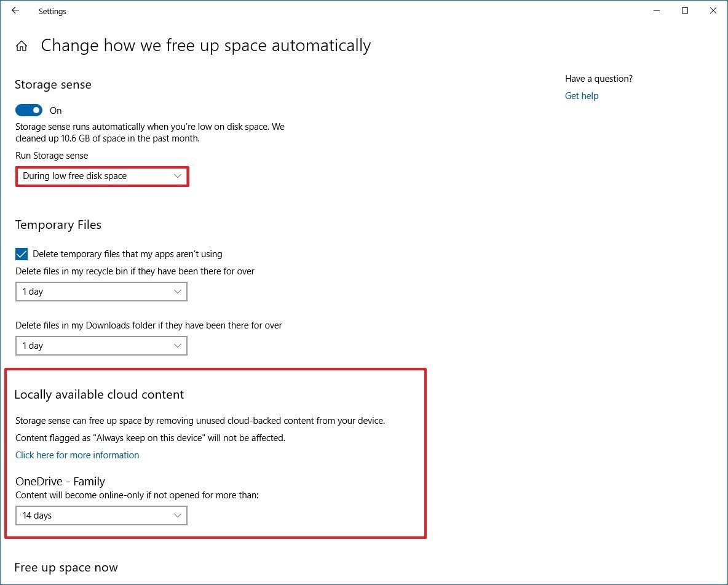Follow Click here for more information link

point(77,455)
